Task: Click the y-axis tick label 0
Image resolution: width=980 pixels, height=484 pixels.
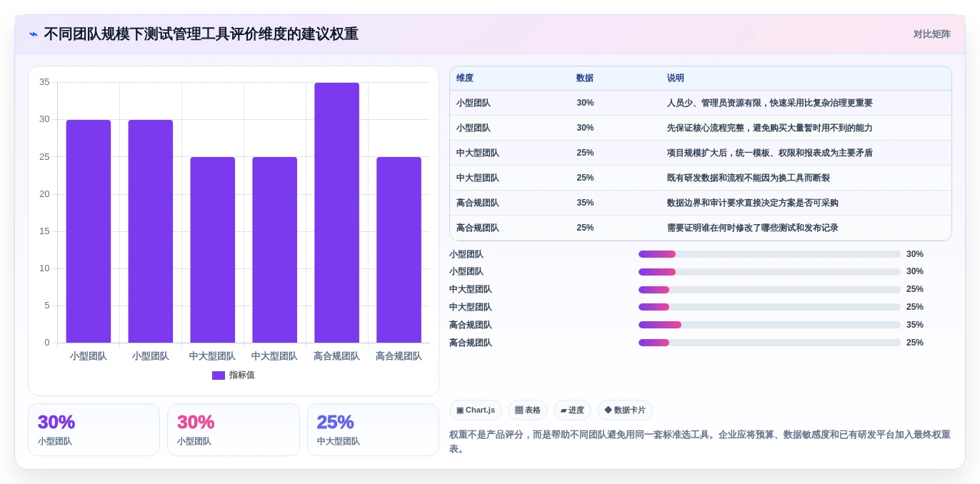Action: click(x=47, y=343)
